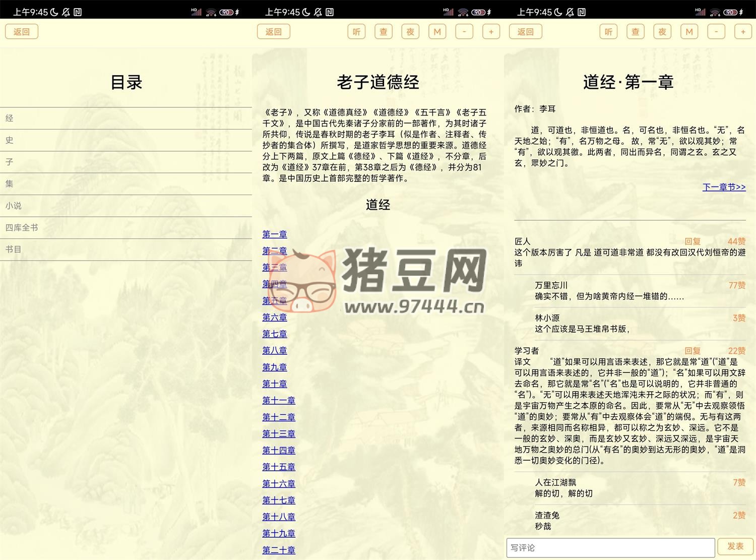Toggle 夜 night mode on the 老子道德经 page
Image resolution: width=756 pixels, height=560 pixels.
click(x=410, y=32)
